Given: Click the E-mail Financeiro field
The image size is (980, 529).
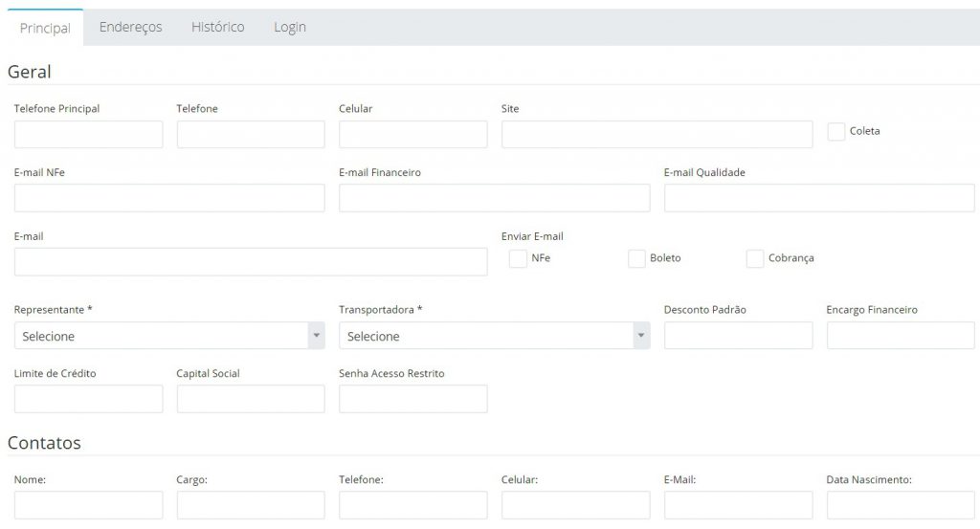Looking at the screenshot, I should pyautogui.click(x=495, y=198).
